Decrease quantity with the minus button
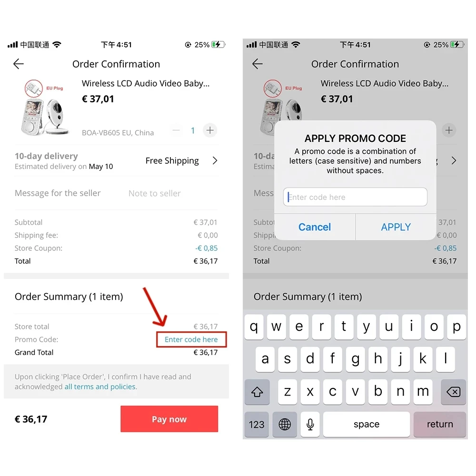The image size is (476, 476). click(176, 130)
